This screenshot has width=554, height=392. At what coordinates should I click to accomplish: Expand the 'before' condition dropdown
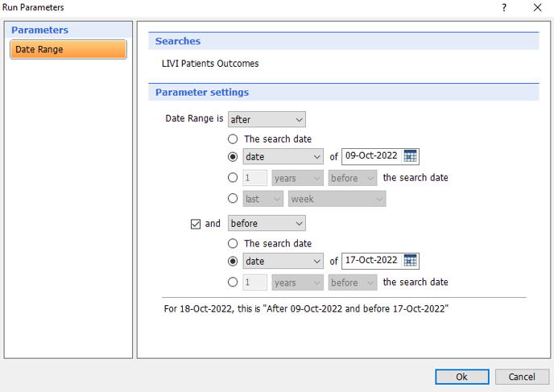267,224
